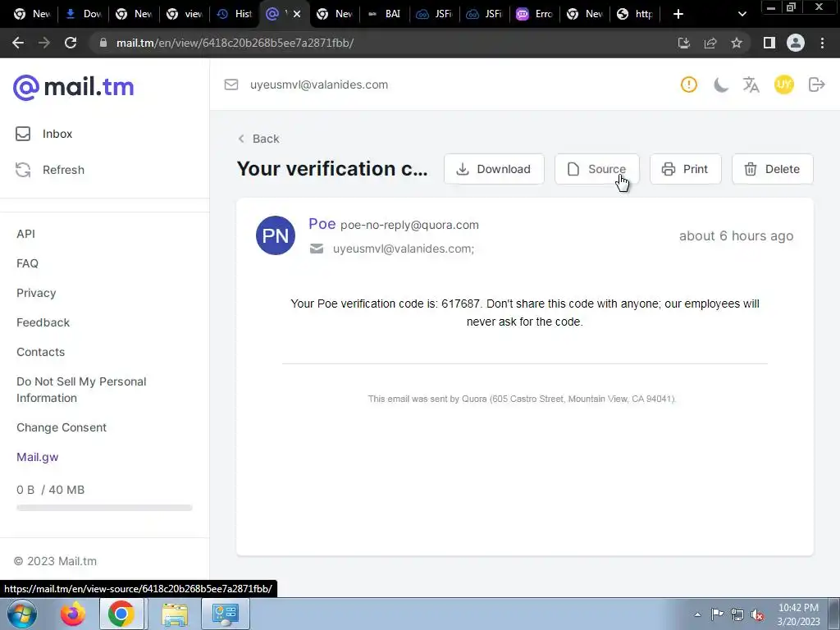Click the Quora footer address text
The image size is (840, 630).
tap(522, 399)
